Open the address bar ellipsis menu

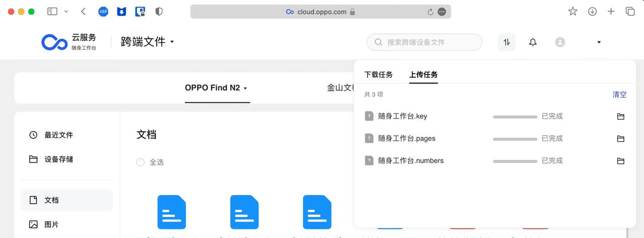(442, 12)
